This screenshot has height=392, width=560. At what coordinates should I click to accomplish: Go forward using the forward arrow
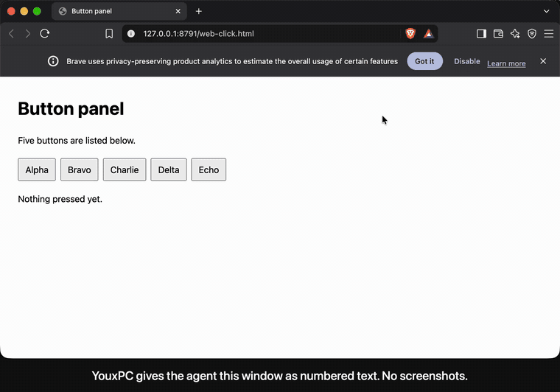pyautogui.click(x=28, y=34)
